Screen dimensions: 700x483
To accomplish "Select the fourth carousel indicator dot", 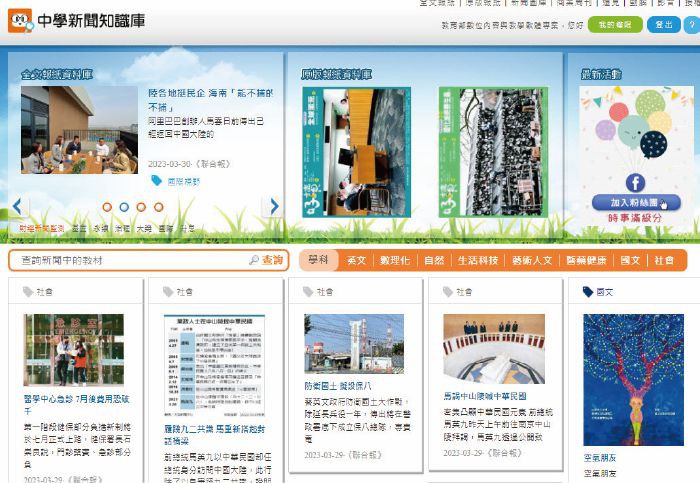I will click(x=158, y=207).
